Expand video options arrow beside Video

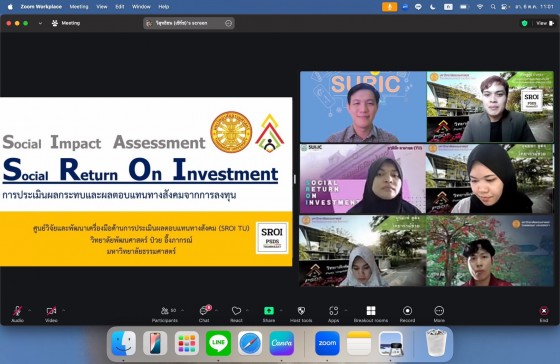[64, 310]
